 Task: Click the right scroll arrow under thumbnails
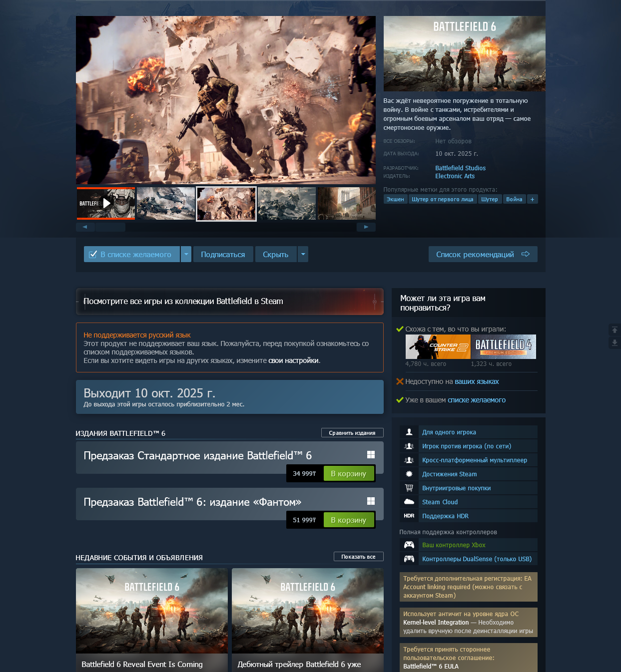tap(366, 227)
